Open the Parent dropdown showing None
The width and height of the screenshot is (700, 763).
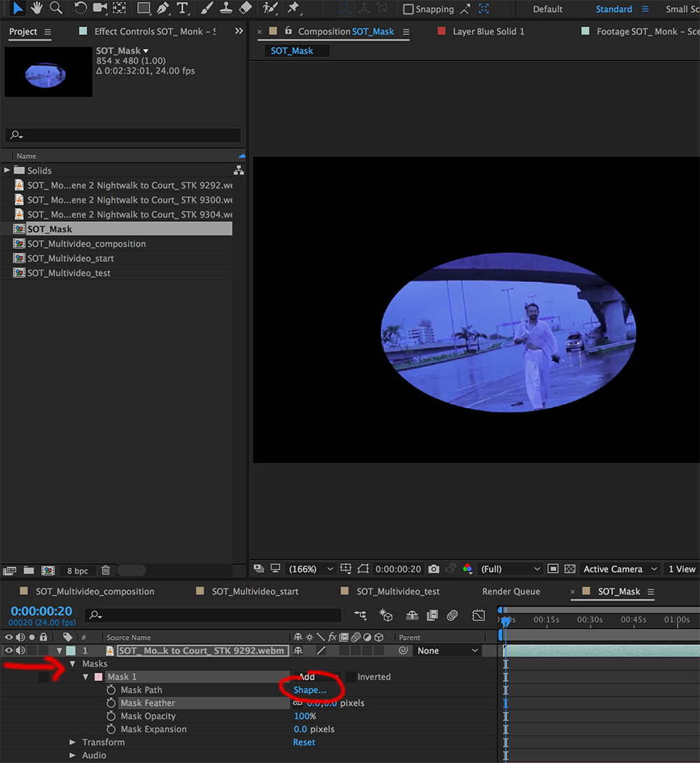447,650
